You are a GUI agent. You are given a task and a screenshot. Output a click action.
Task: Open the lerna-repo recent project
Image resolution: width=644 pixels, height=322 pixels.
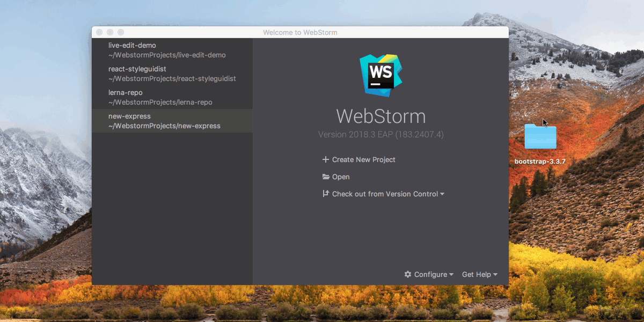pyautogui.click(x=172, y=98)
